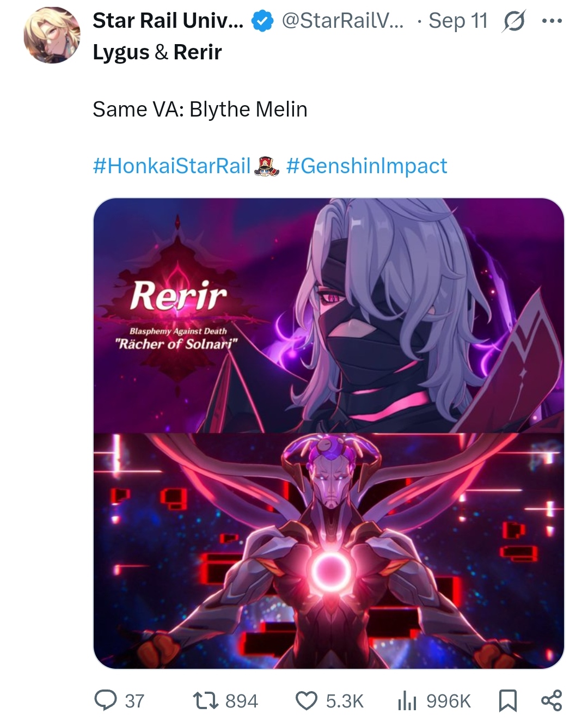
Task: Open the share icon
Action: click(551, 700)
